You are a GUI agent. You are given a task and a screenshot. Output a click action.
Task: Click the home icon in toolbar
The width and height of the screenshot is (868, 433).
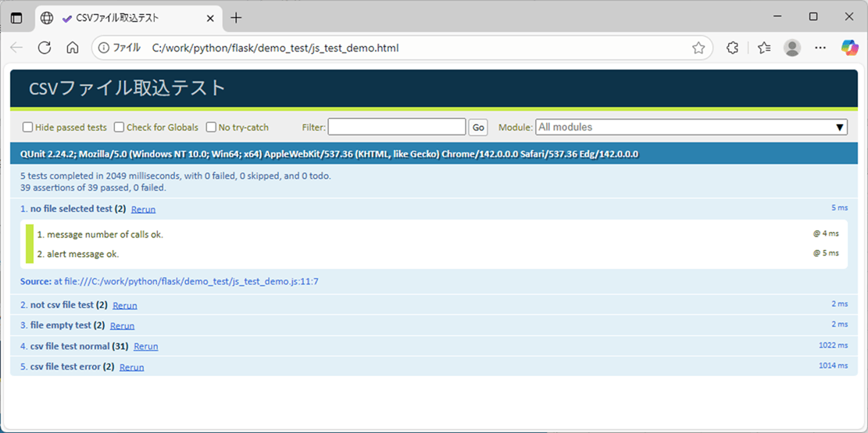[x=73, y=48]
